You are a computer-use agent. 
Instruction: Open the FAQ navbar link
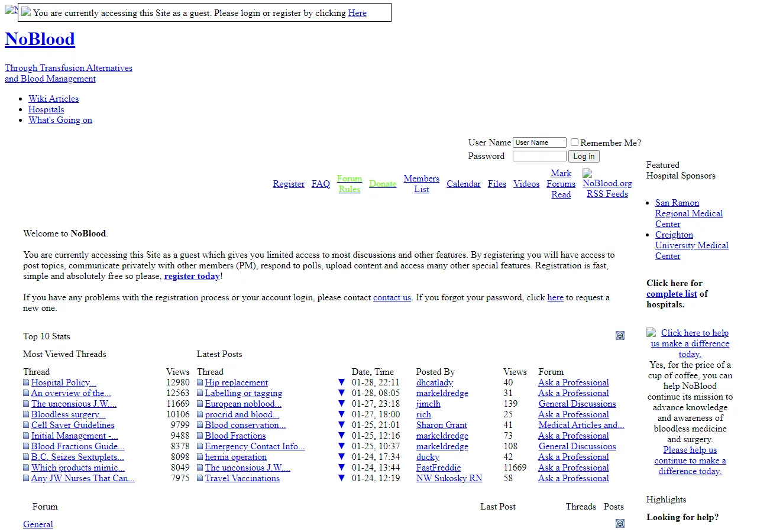[x=321, y=184]
